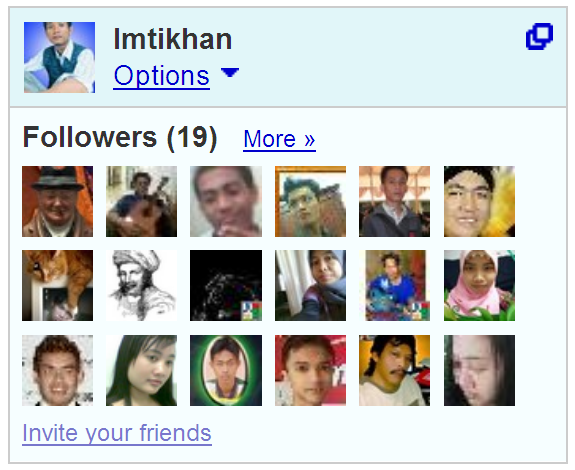Screen dimensions: 575x470
Task: Click Imtikhan's profile picture
Action: pyautogui.click(x=59, y=57)
